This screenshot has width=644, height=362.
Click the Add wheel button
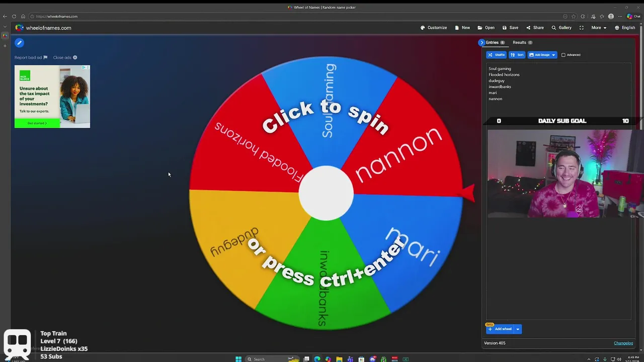point(500,329)
